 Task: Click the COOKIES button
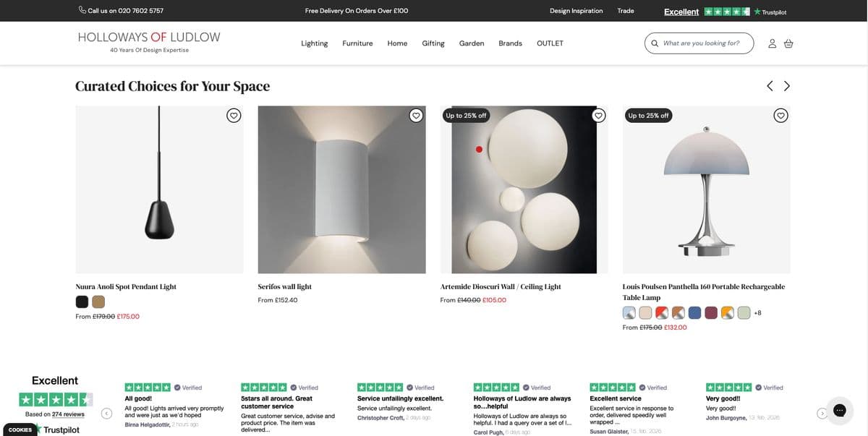(20, 429)
